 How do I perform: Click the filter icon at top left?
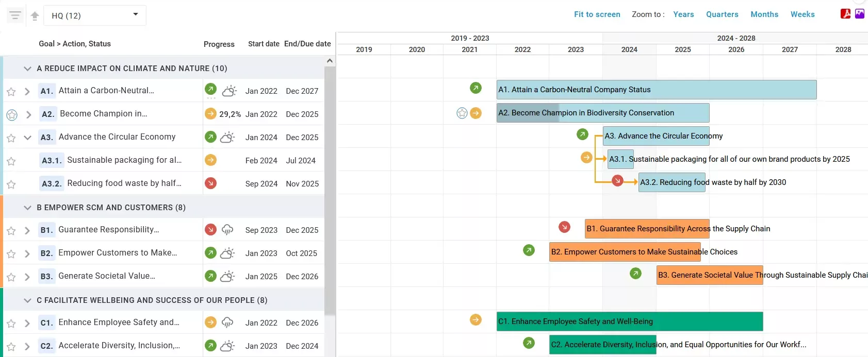click(15, 15)
